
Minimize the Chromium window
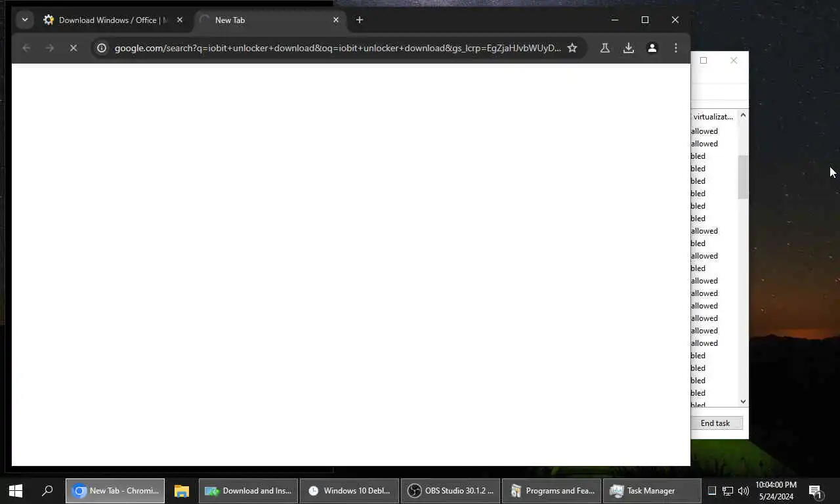click(615, 20)
